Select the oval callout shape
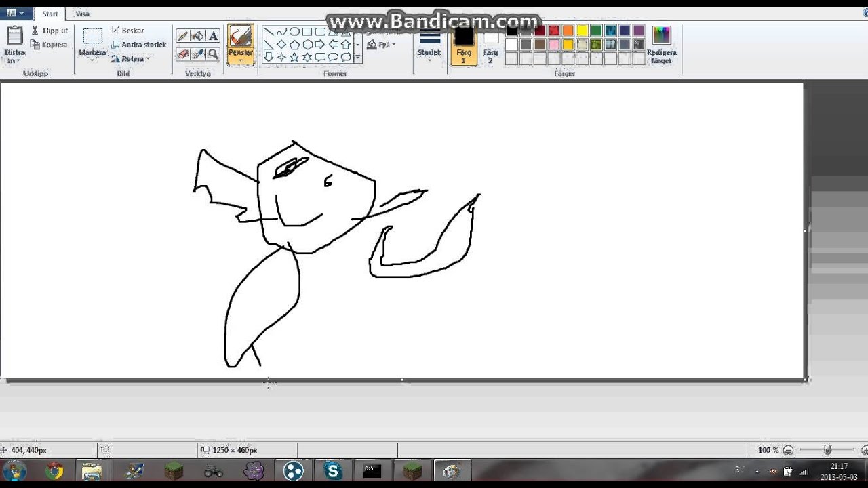This screenshot has width=868, height=488. [333, 58]
